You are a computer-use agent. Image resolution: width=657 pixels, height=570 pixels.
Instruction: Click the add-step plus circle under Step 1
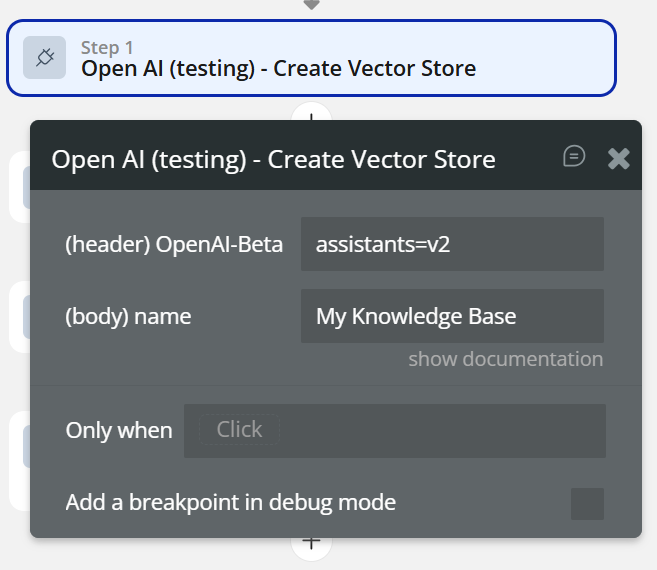[311, 113]
